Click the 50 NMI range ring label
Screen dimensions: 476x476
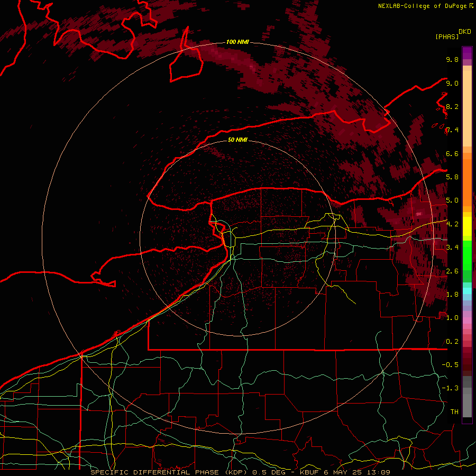coord(237,140)
